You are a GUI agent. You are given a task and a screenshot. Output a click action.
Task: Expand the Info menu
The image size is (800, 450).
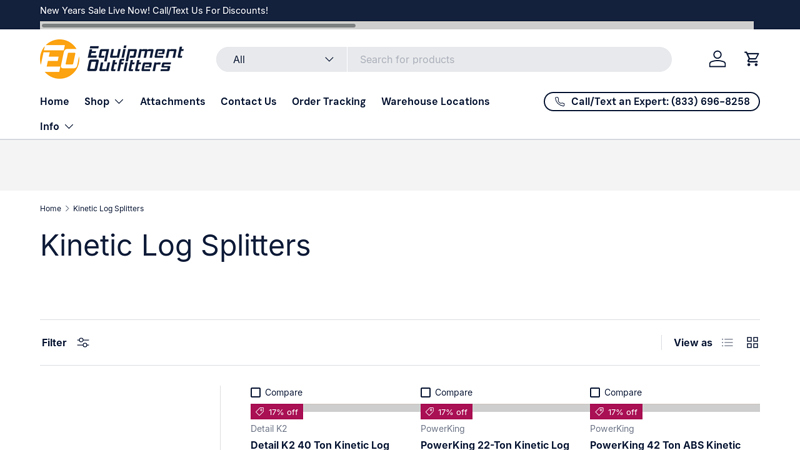(x=57, y=127)
